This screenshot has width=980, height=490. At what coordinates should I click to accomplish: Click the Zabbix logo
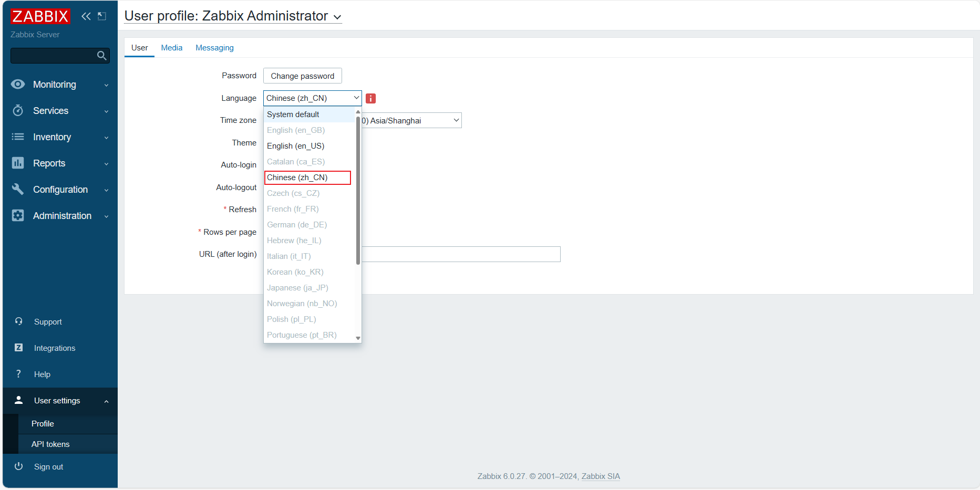pos(40,16)
